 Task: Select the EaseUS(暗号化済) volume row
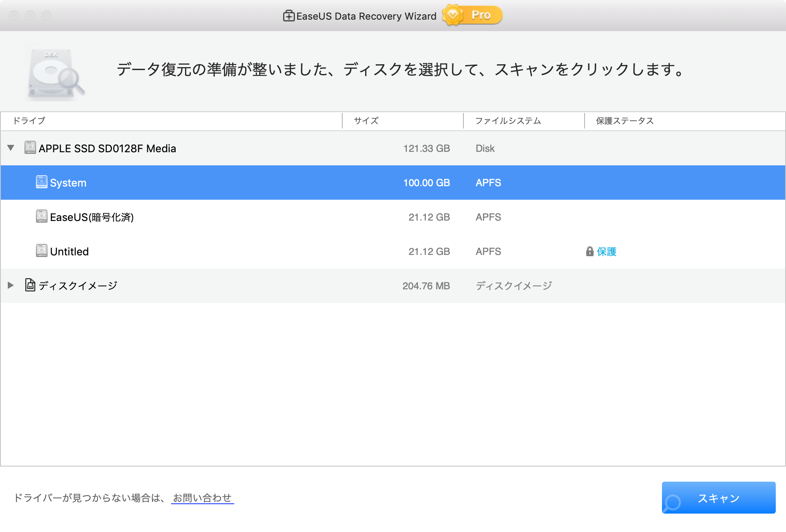click(393, 217)
